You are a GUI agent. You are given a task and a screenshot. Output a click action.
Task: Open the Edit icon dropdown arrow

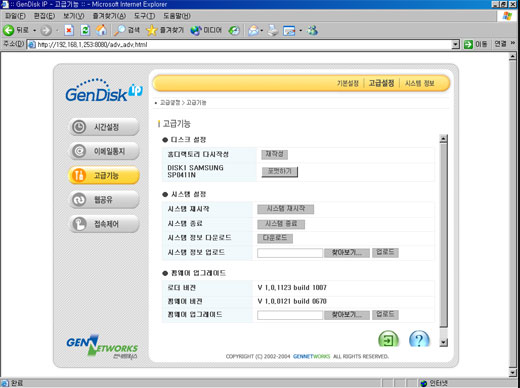pos(300,31)
